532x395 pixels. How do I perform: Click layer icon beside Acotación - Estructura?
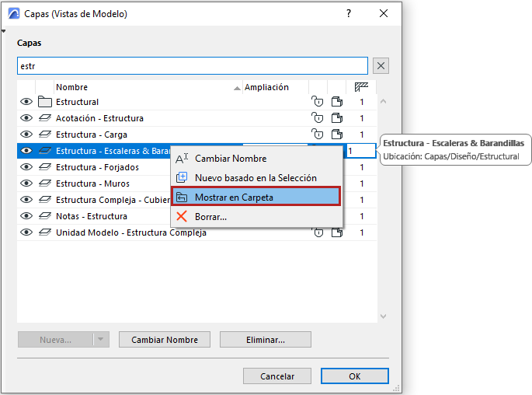pyautogui.click(x=45, y=118)
